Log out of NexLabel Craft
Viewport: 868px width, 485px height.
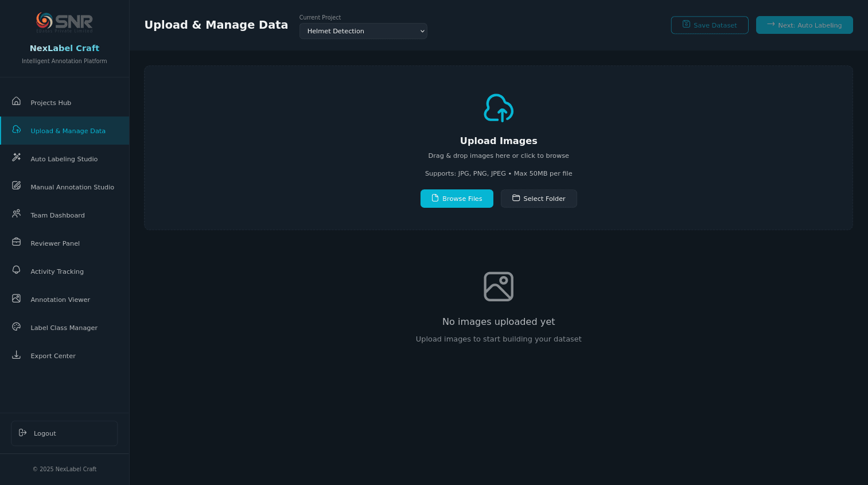click(64, 433)
